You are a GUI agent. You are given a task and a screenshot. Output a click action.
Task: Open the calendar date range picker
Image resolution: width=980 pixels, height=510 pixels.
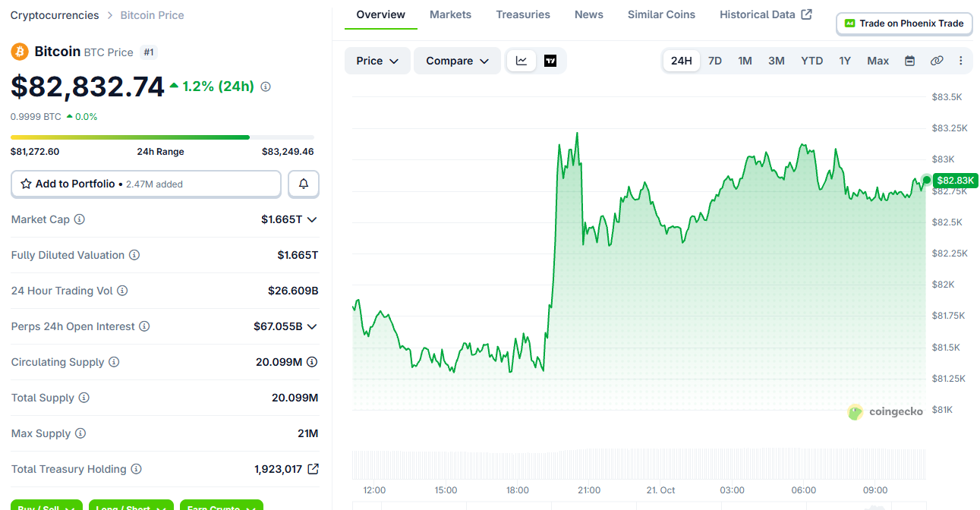point(909,61)
